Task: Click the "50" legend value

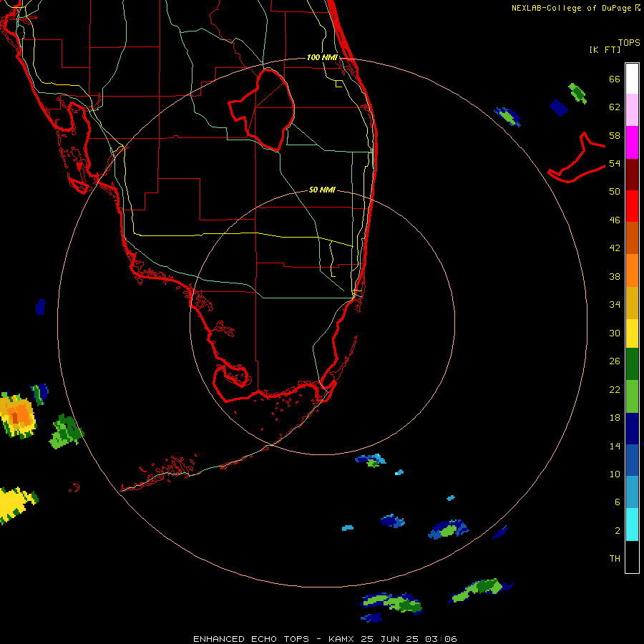Action: 615,191
